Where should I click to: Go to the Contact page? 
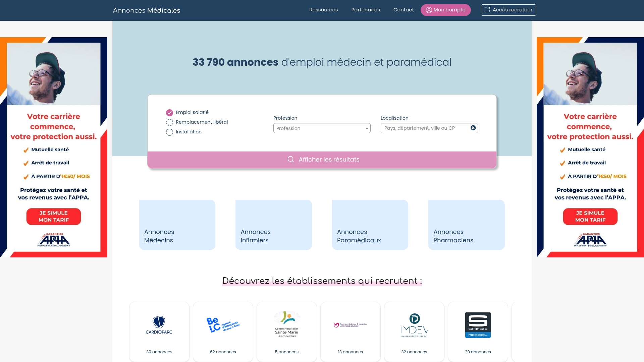pyautogui.click(x=404, y=10)
